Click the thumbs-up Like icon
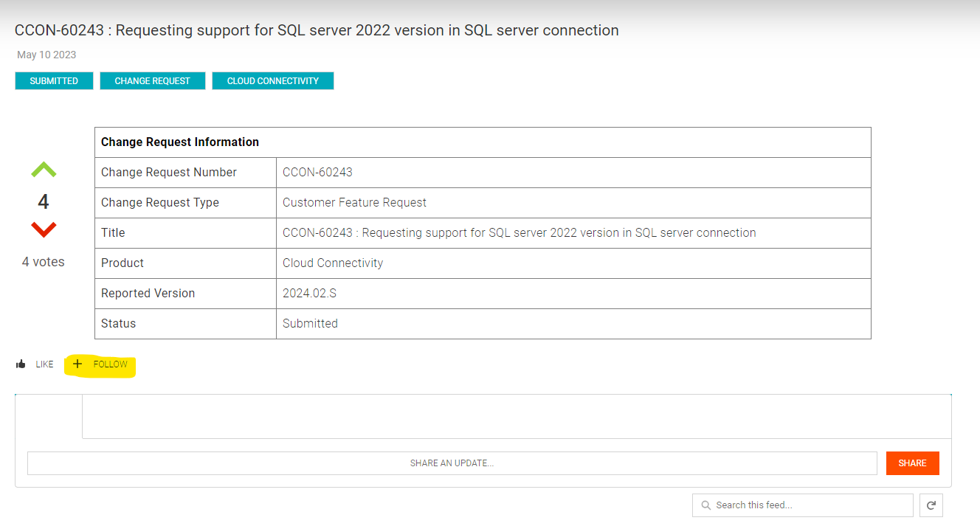Image resolution: width=980 pixels, height=526 pixels. pos(21,364)
